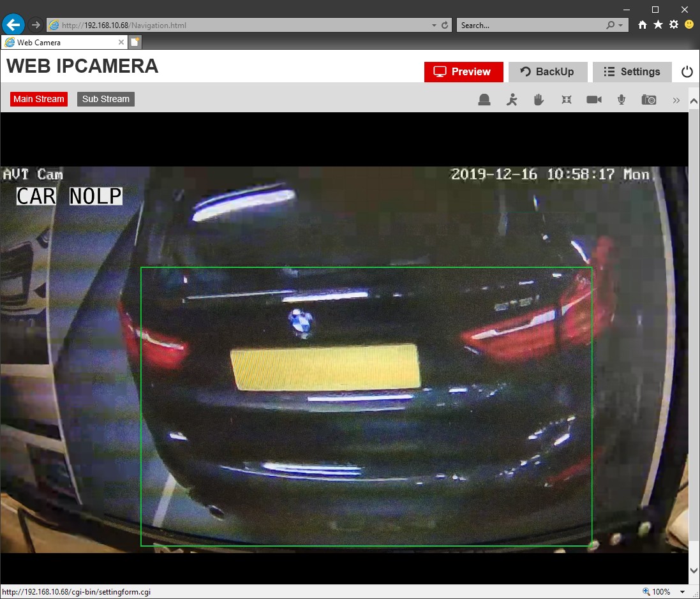Refresh the page with reload icon

tap(445, 26)
